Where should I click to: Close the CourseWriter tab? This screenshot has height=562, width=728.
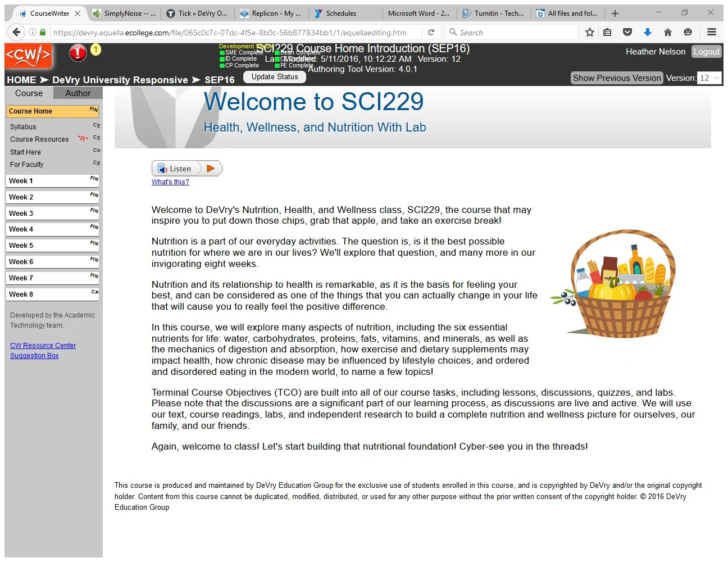tap(78, 13)
